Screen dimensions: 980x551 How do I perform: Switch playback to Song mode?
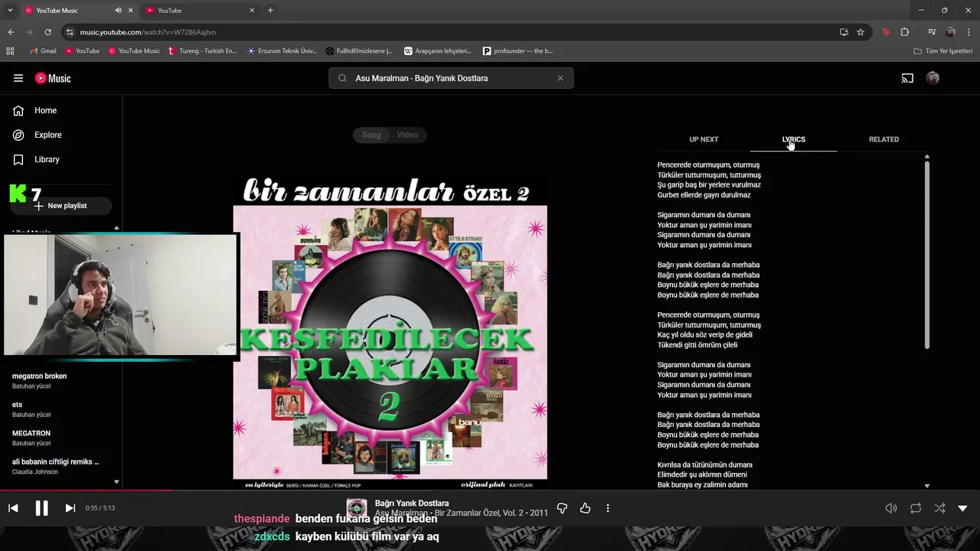pos(371,135)
